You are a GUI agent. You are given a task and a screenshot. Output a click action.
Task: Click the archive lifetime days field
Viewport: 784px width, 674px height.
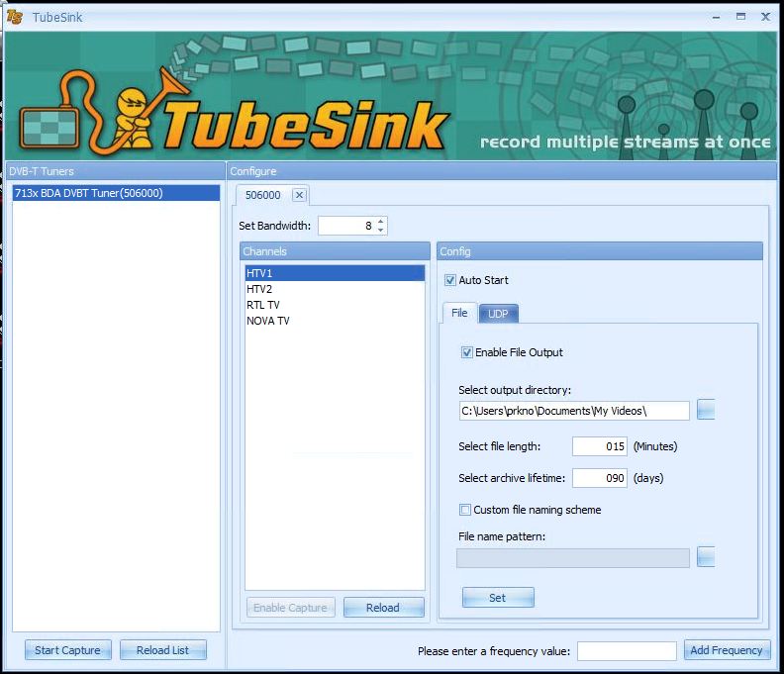(x=600, y=478)
